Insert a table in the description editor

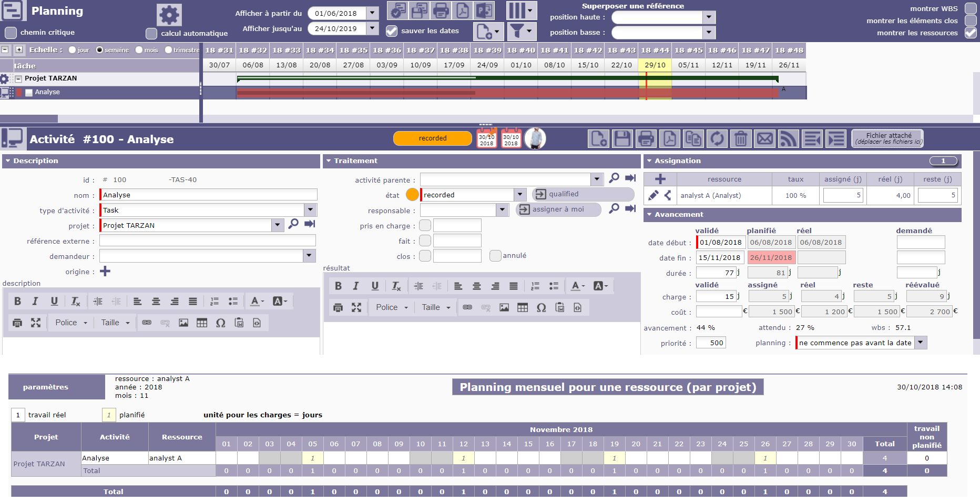[202, 323]
